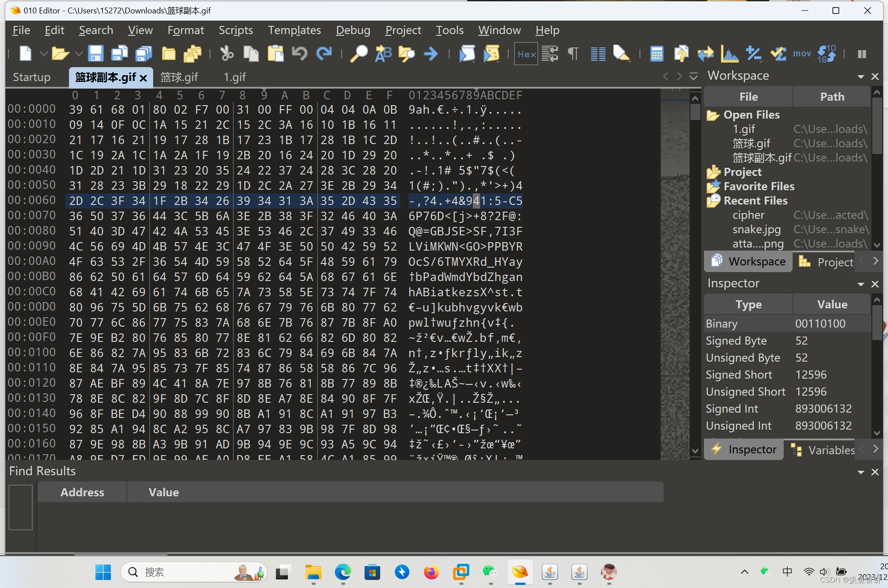Click the Cut scissors icon

pyautogui.click(x=227, y=54)
